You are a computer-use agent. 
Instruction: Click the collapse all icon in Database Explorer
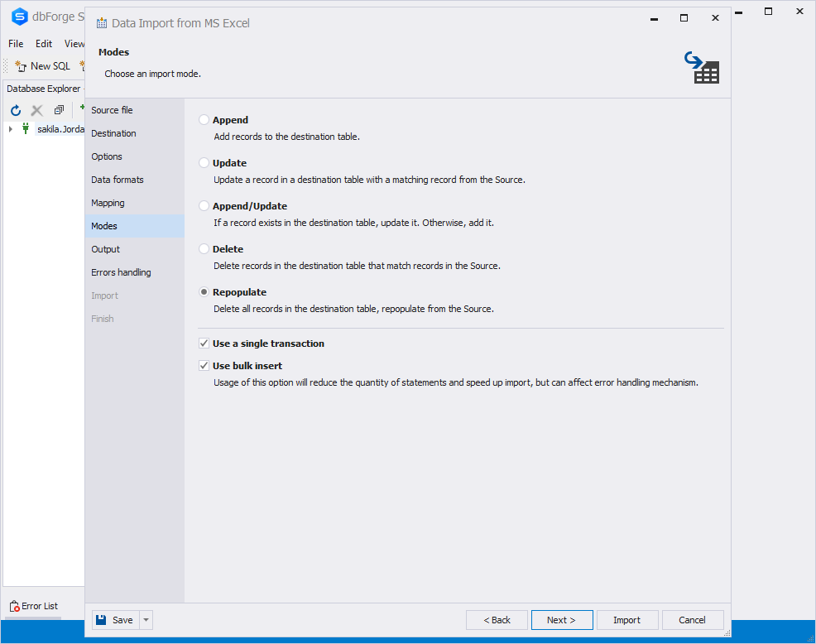(x=59, y=110)
